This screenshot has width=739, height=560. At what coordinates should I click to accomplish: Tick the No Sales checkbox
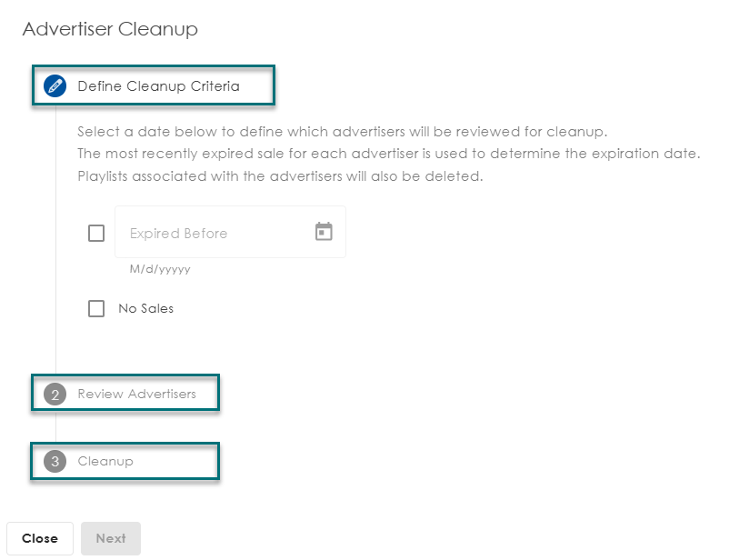(96, 308)
